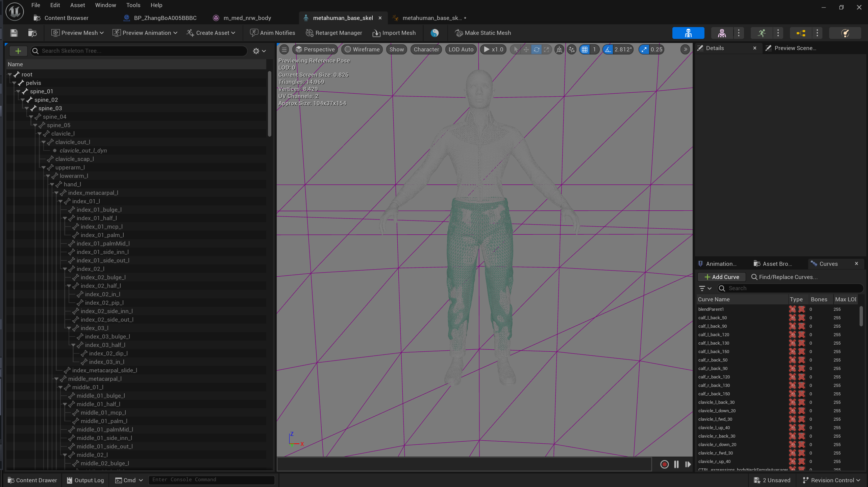868x487 pixels.
Task: Click the coordinate system cube icon
Action: click(559, 49)
